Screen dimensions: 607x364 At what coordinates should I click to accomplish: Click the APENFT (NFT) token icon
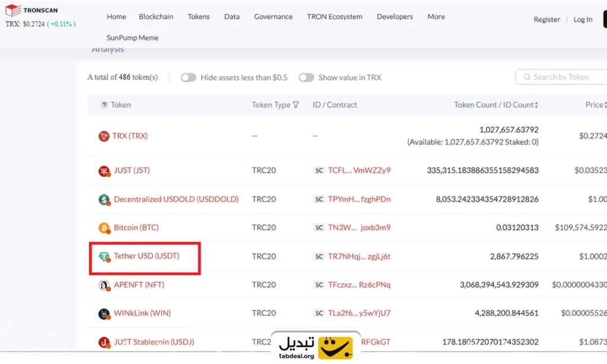pyautogui.click(x=104, y=285)
